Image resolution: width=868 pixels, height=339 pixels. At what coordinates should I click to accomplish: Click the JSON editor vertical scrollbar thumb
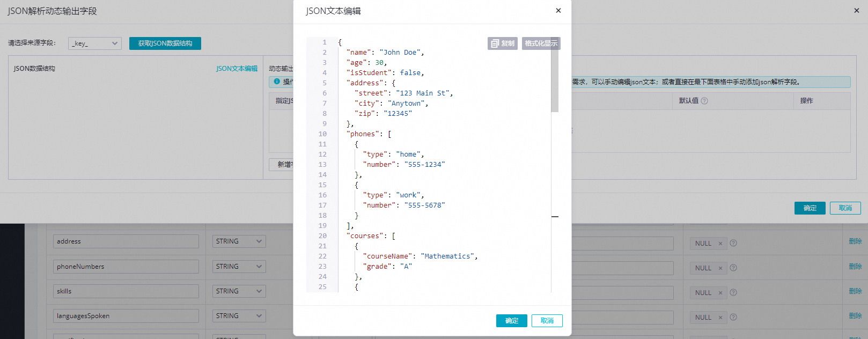[x=555, y=75]
